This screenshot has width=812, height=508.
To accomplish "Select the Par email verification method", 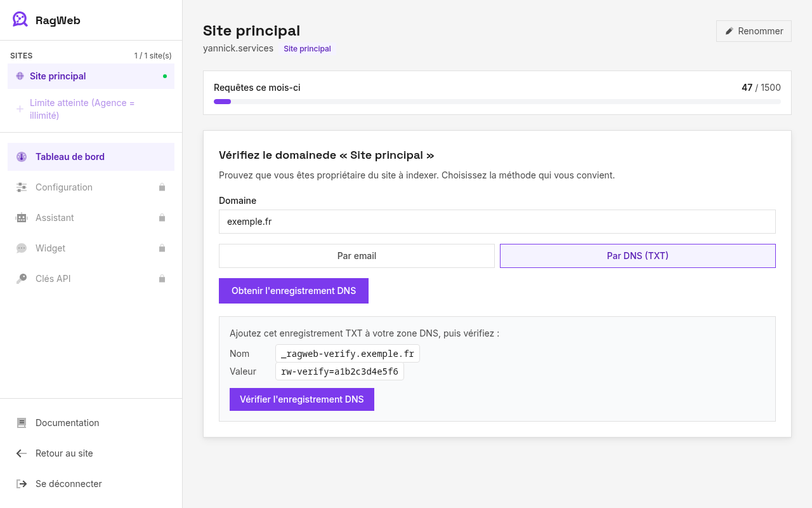I will (357, 256).
